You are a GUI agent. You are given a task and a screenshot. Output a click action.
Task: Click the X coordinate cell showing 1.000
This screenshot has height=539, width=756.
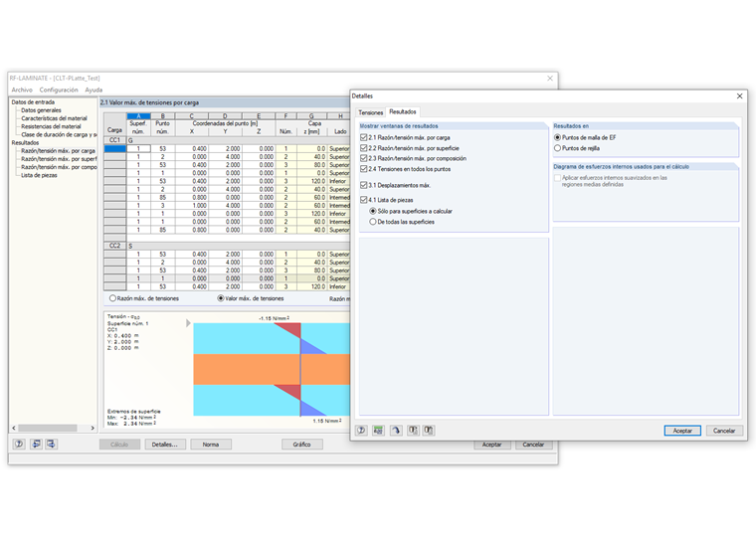pyautogui.click(x=192, y=206)
